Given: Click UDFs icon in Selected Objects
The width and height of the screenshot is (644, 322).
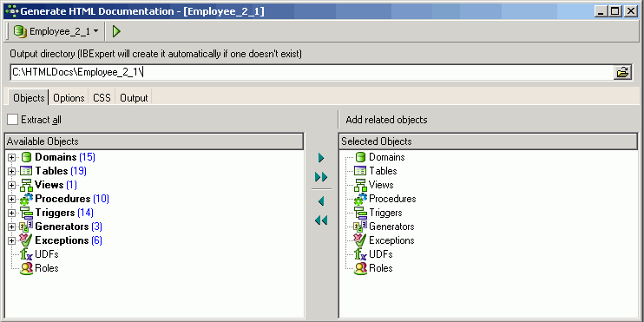Looking at the screenshot, I should [x=360, y=254].
